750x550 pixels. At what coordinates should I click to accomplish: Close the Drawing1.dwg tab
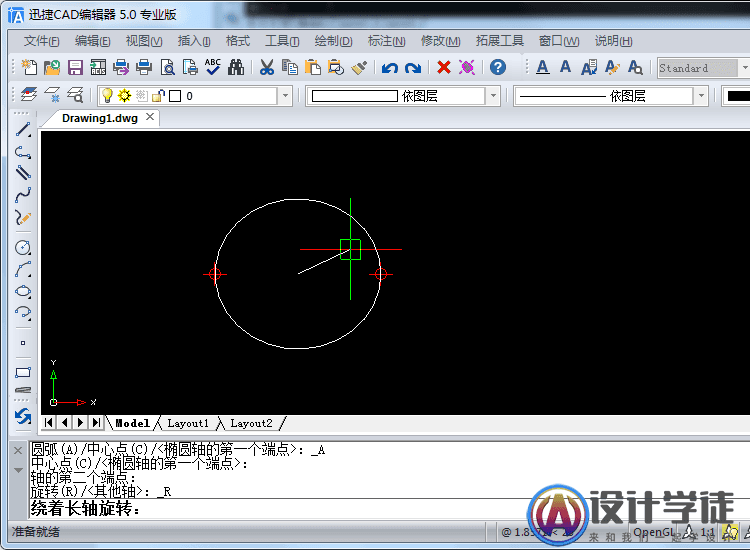coord(150,117)
